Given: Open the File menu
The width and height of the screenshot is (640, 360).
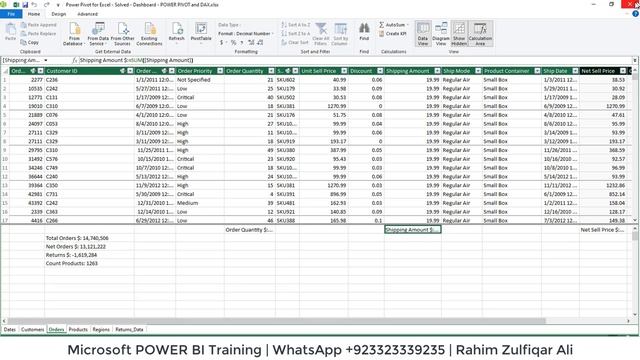Looking at the screenshot, I should click(11, 14).
